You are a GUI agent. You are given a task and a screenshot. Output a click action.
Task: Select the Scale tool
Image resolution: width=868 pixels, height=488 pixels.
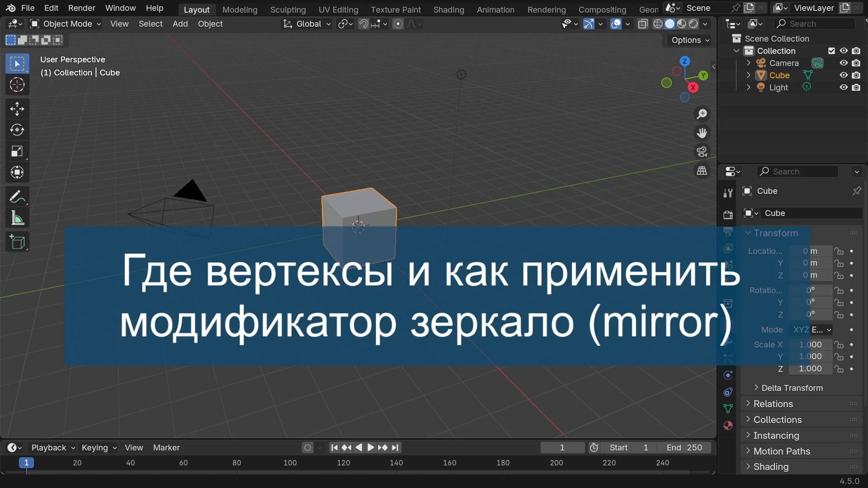[x=17, y=151]
